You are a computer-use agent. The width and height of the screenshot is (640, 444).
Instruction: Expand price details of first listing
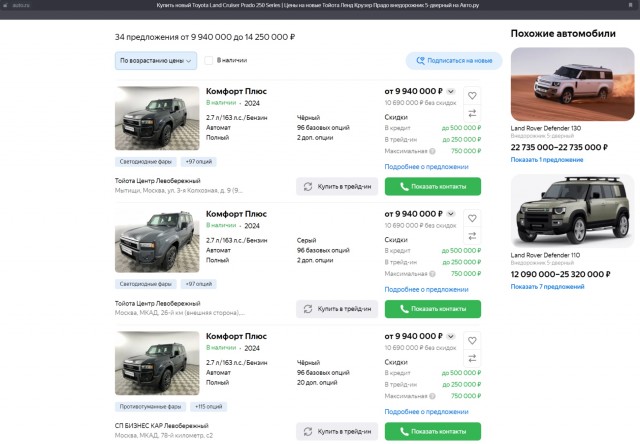451,91
